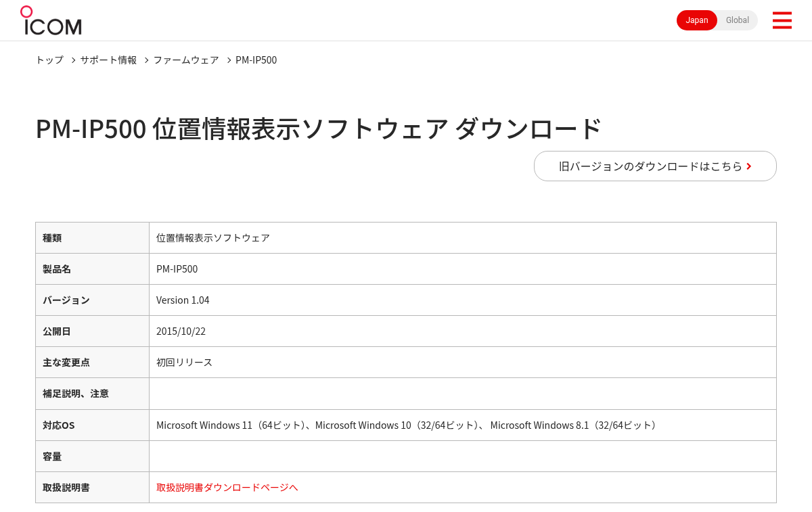Select the 位置情報表示ソフトウェア table cell
The width and height of the screenshot is (812, 512).
click(463, 238)
